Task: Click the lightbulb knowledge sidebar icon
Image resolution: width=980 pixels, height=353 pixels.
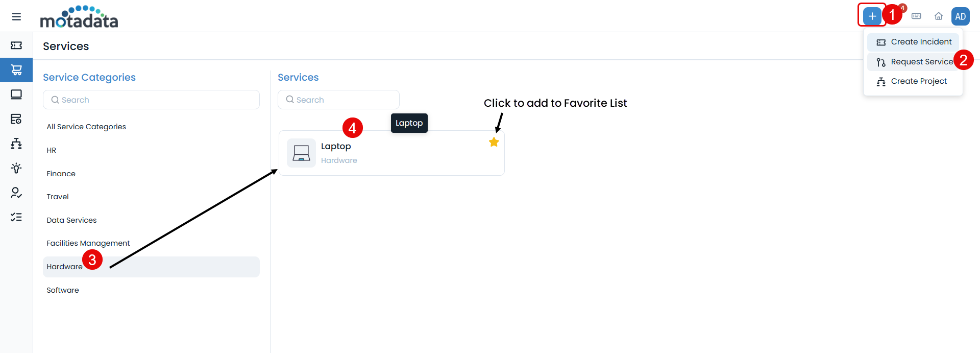Action: point(16,168)
